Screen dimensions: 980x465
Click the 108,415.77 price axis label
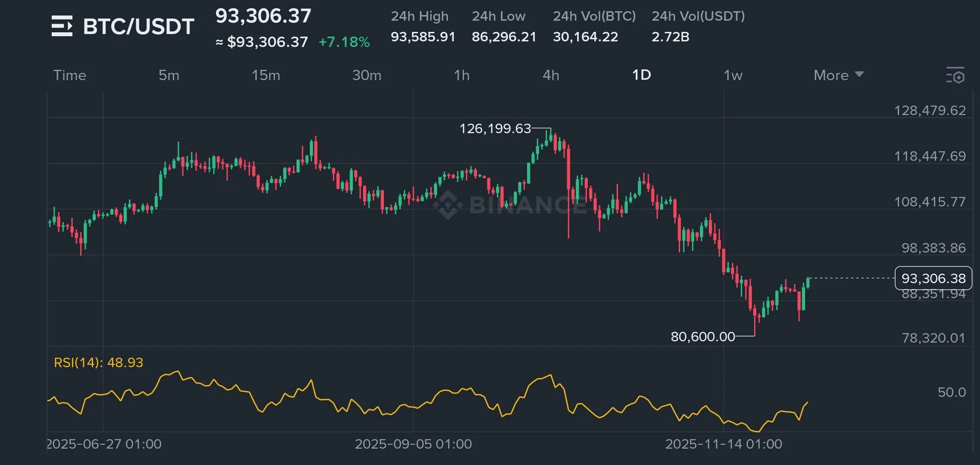click(x=930, y=202)
